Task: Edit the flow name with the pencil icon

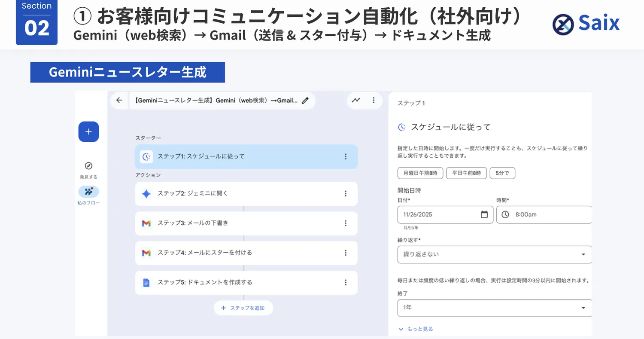Action: (305, 101)
